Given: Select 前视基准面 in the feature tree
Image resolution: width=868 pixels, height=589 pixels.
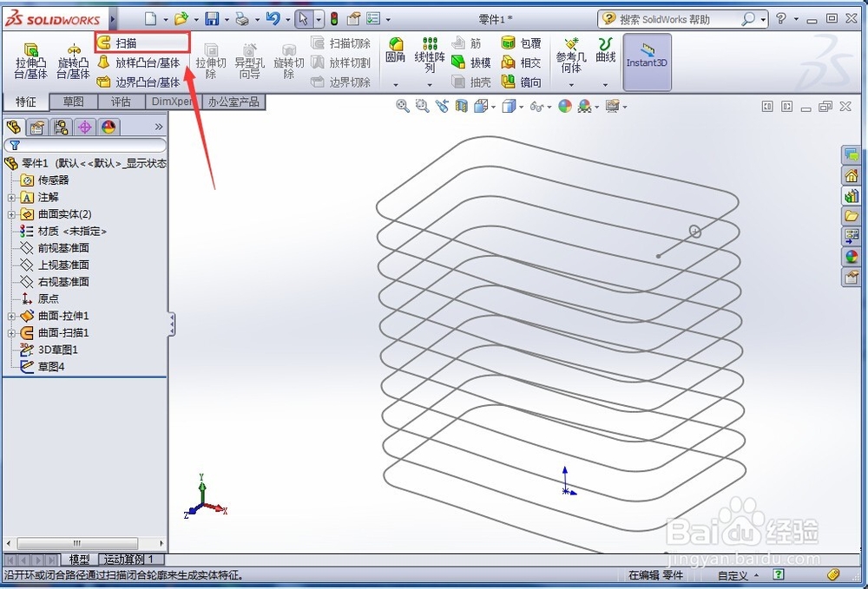Looking at the screenshot, I should [x=63, y=248].
